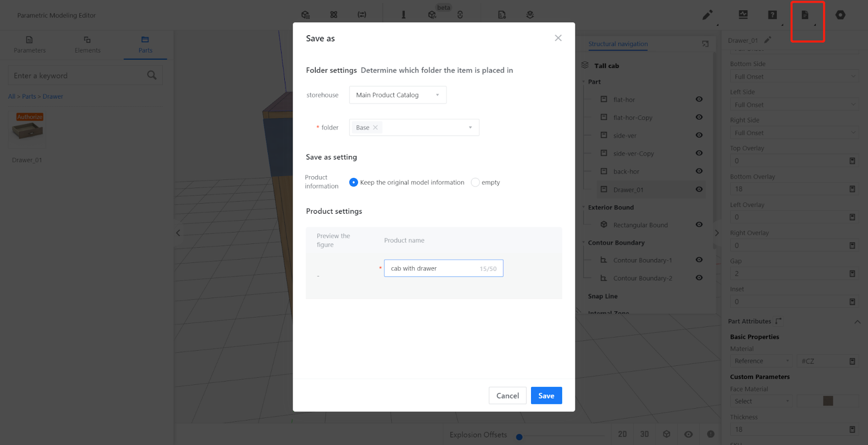
Task: Select Keep the original model information
Action: [x=354, y=183]
